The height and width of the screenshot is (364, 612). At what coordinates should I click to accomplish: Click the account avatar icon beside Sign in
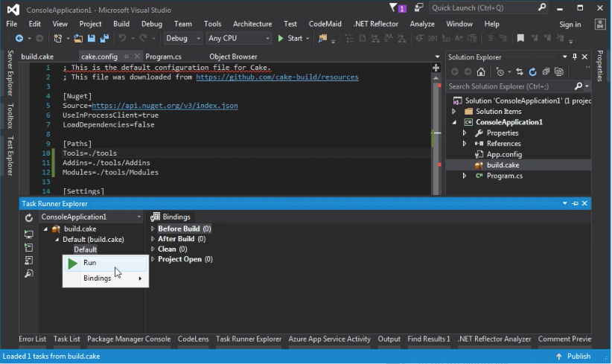(x=600, y=24)
